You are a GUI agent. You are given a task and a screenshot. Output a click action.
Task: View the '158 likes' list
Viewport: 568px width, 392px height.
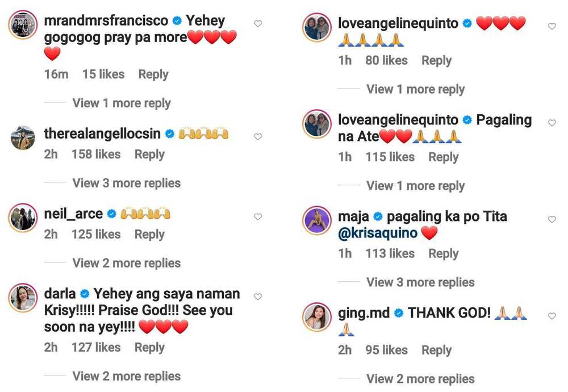(96, 155)
